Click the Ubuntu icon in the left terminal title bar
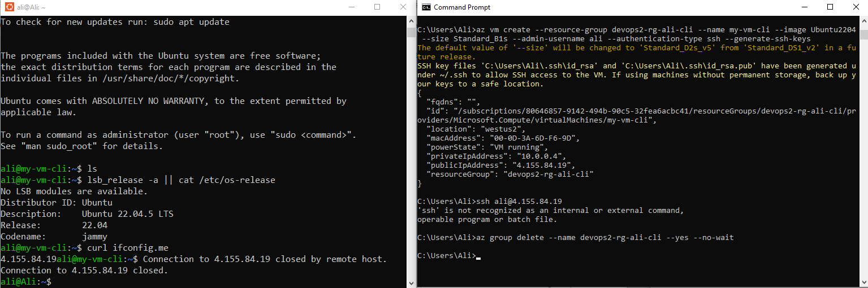 pyautogui.click(x=8, y=7)
